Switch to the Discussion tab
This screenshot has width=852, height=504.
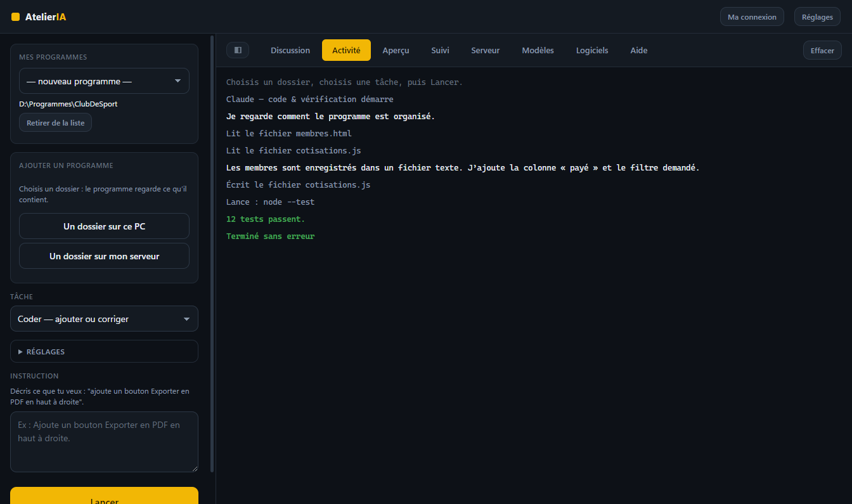pos(290,50)
